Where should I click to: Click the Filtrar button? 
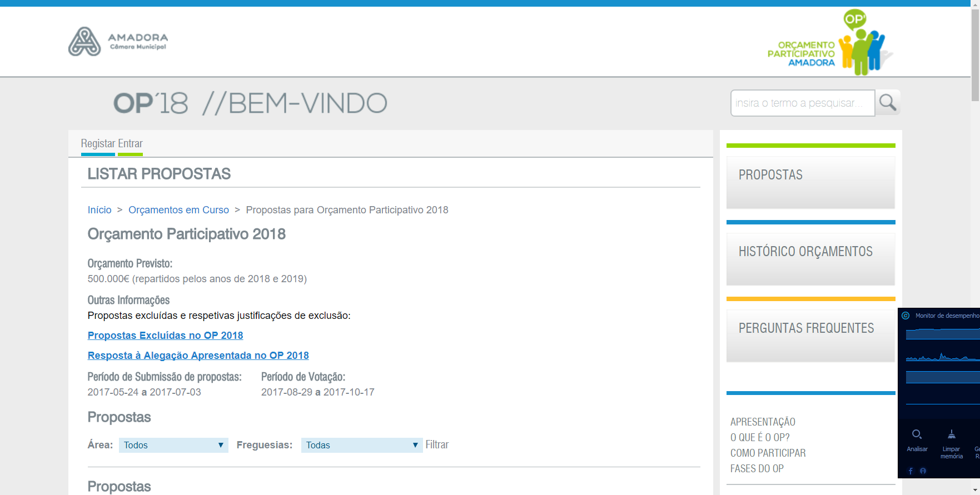[437, 444]
